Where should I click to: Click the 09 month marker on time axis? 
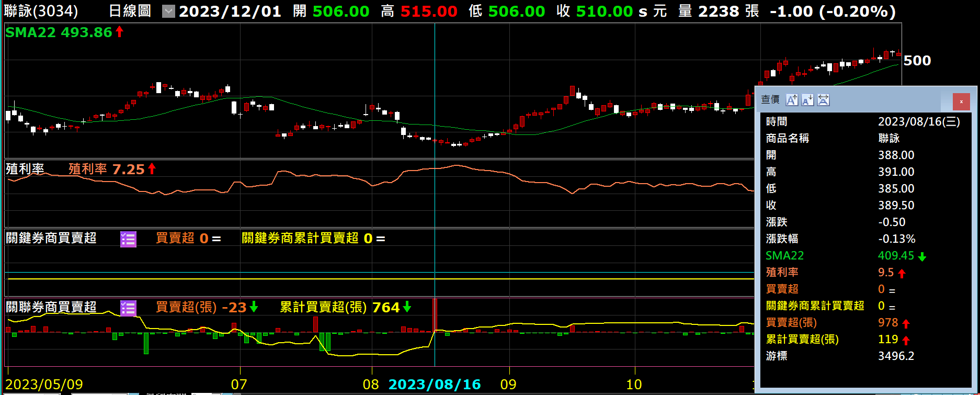[508, 385]
